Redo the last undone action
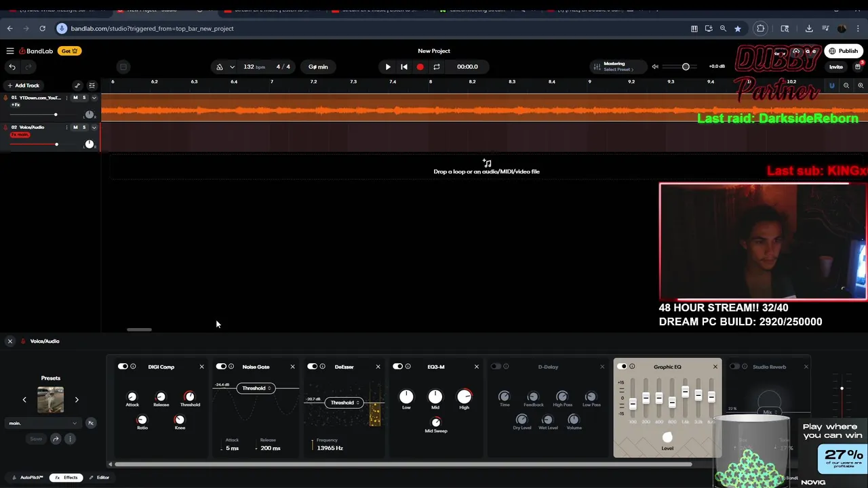 [28, 66]
